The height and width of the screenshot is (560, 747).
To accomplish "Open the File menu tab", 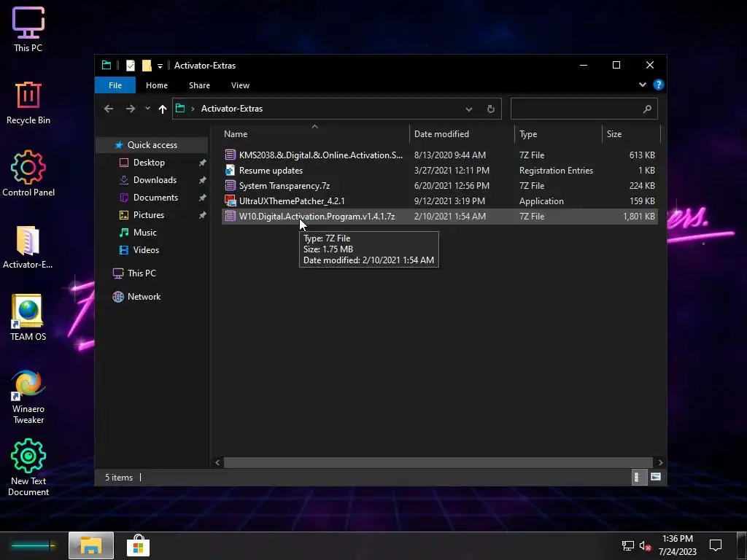I will (115, 85).
